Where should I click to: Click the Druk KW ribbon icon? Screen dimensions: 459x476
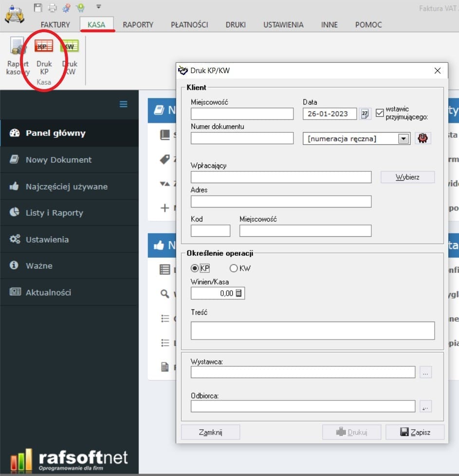click(70, 47)
